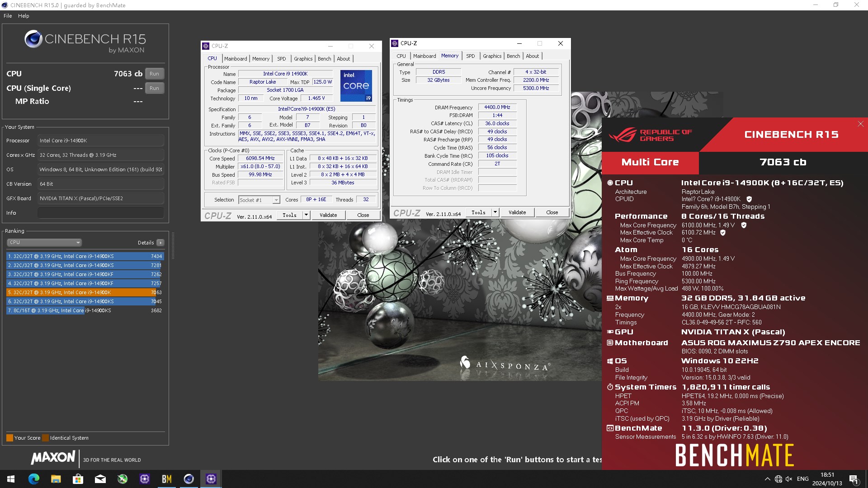This screenshot has width=868, height=488.
Task: Switch to Mainboard tab in right CPU-Z
Action: (425, 56)
